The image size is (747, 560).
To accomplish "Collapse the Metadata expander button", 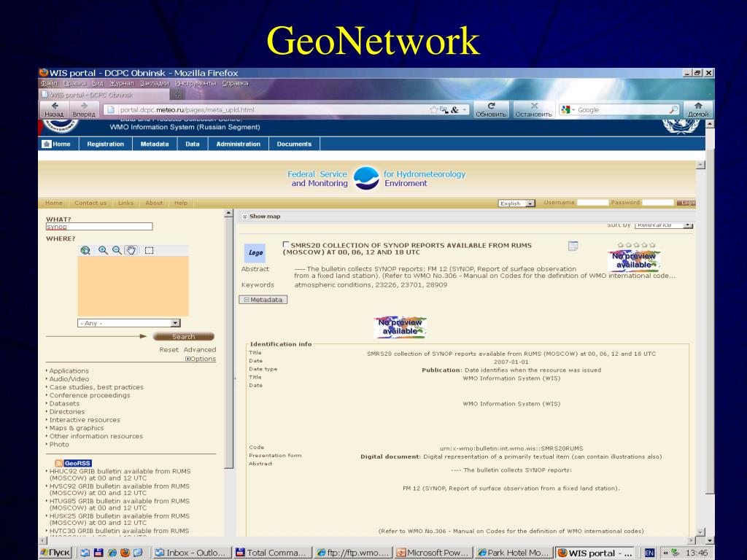I will click(263, 300).
